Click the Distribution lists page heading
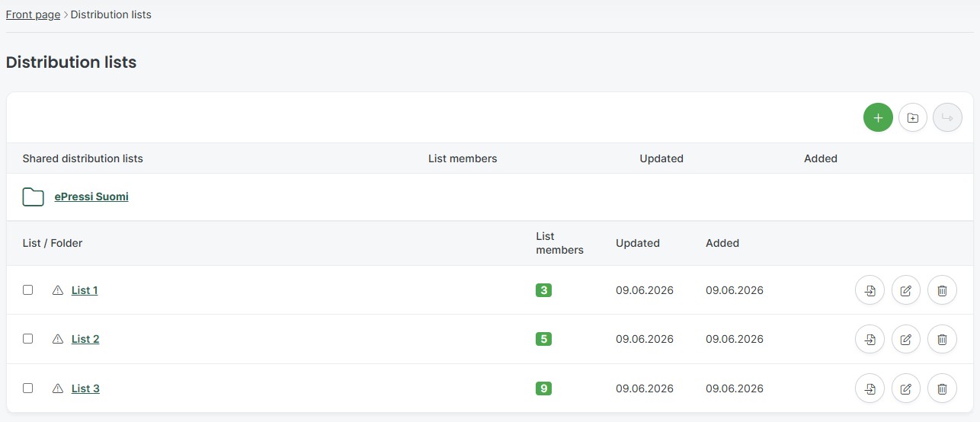Image resolution: width=980 pixels, height=422 pixels. click(71, 62)
